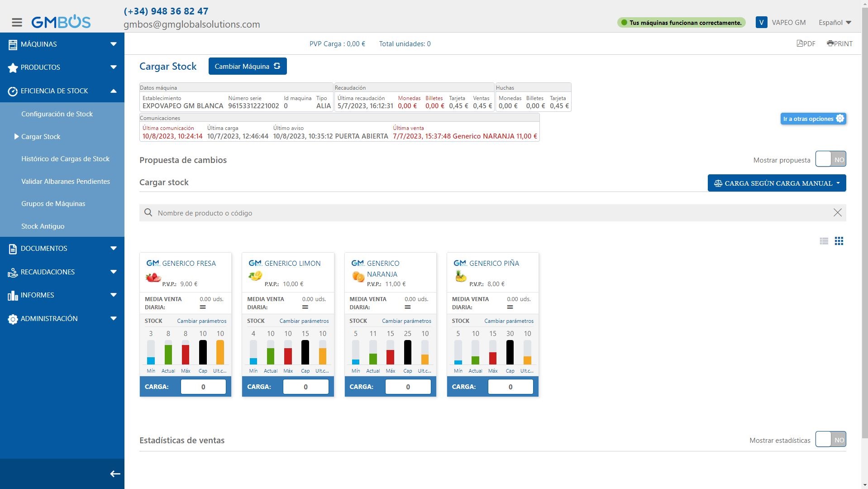Open Histórico de Cargas de Stock
This screenshot has height=489, width=868.
tap(65, 159)
